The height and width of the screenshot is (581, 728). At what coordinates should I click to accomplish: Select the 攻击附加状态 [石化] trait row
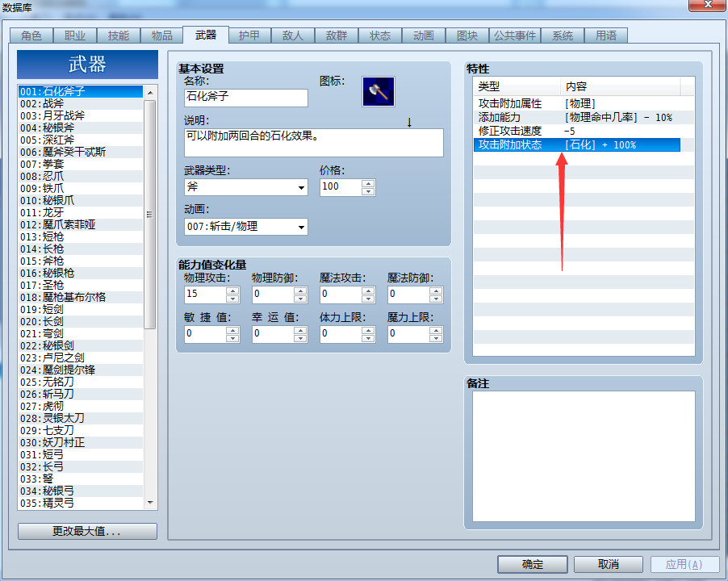tap(576, 144)
